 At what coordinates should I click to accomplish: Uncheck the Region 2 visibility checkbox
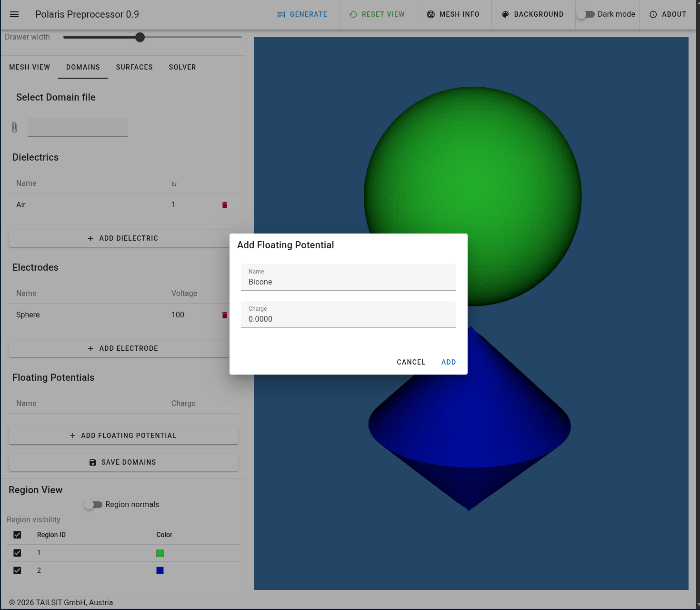point(17,570)
